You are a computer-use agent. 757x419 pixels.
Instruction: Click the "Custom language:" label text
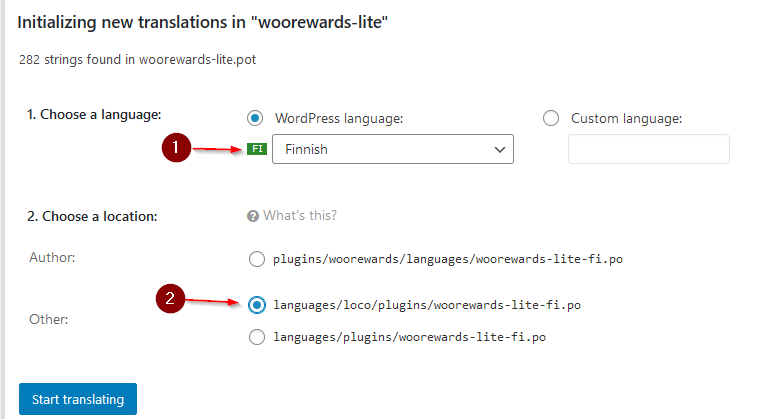pos(626,118)
